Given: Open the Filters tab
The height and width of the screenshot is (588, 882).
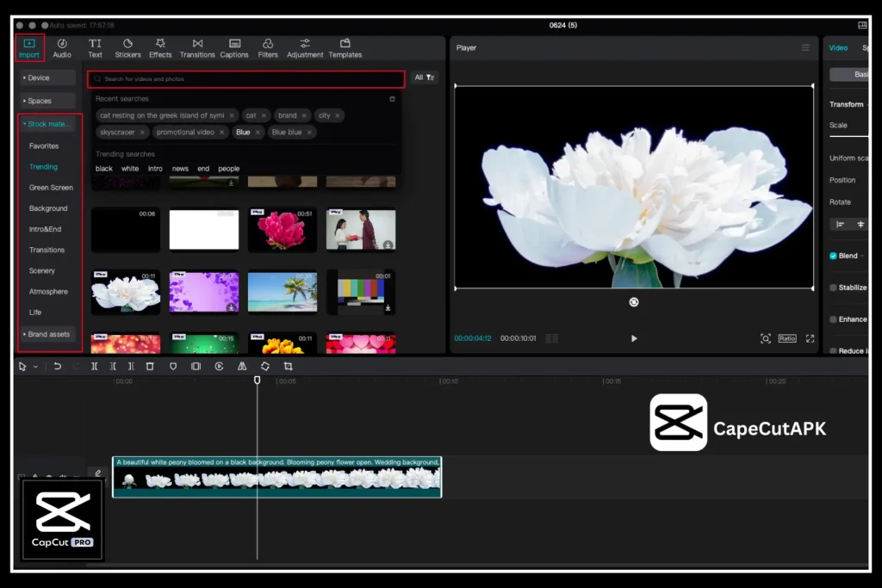Looking at the screenshot, I should pyautogui.click(x=268, y=48).
